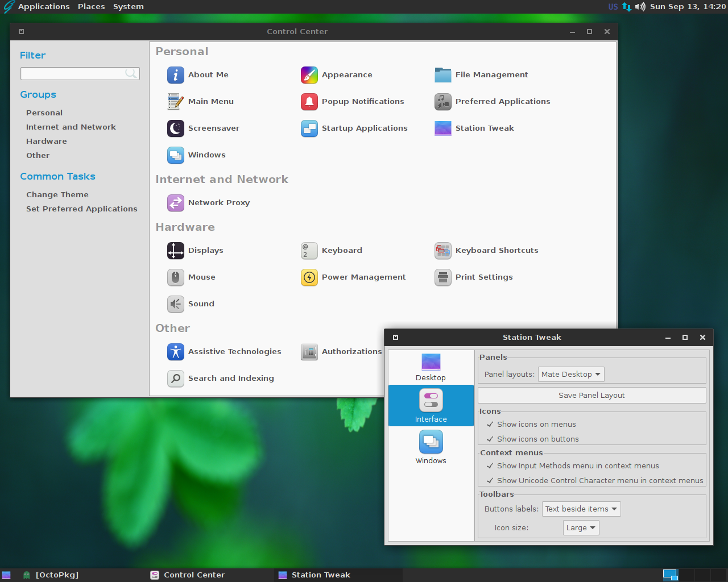Open Popup Notifications bell icon
Image resolution: width=728 pixels, height=582 pixels.
pos(309,102)
